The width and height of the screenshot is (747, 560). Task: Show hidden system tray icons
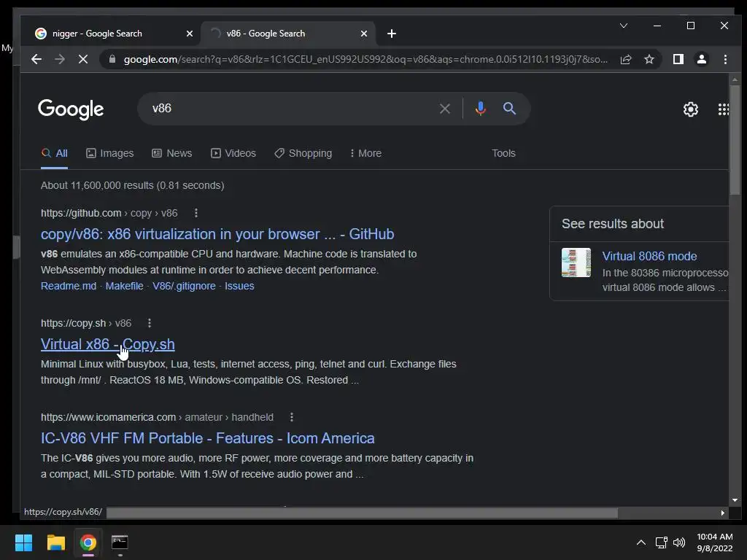point(641,542)
